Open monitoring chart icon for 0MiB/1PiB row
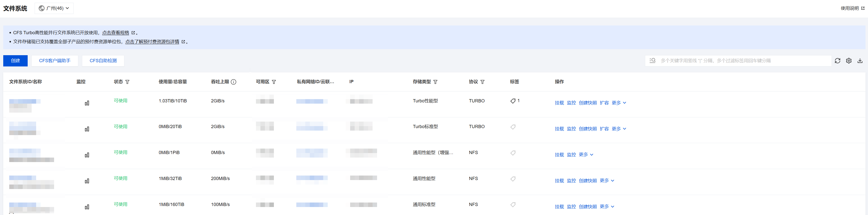868x215 pixels. (87, 155)
